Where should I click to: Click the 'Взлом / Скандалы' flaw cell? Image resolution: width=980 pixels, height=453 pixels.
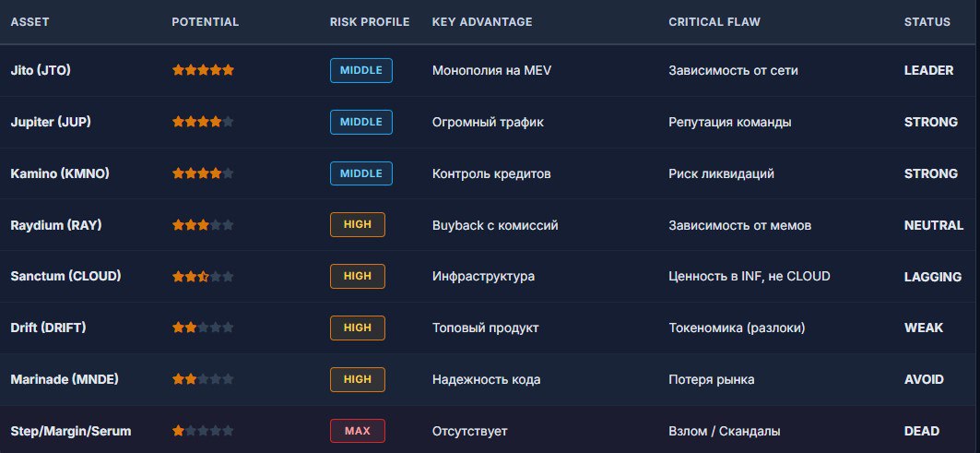pos(725,431)
